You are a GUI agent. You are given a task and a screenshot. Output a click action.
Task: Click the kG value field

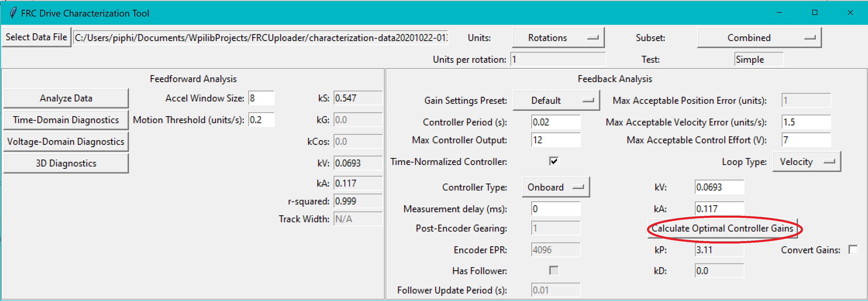(x=358, y=120)
